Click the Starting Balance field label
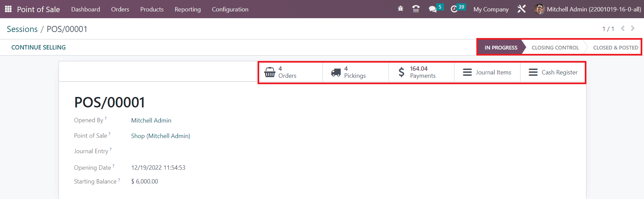This screenshot has height=199, width=644. [95, 181]
